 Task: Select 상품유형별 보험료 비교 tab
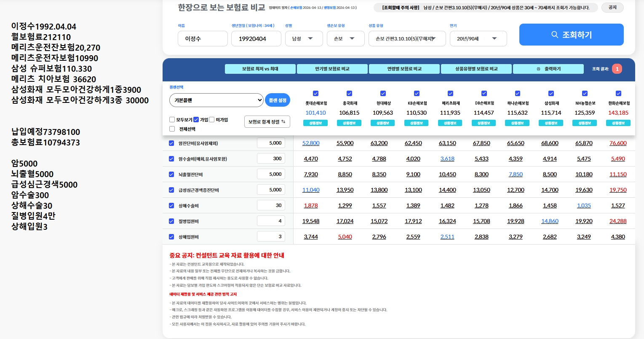[476, 68]
